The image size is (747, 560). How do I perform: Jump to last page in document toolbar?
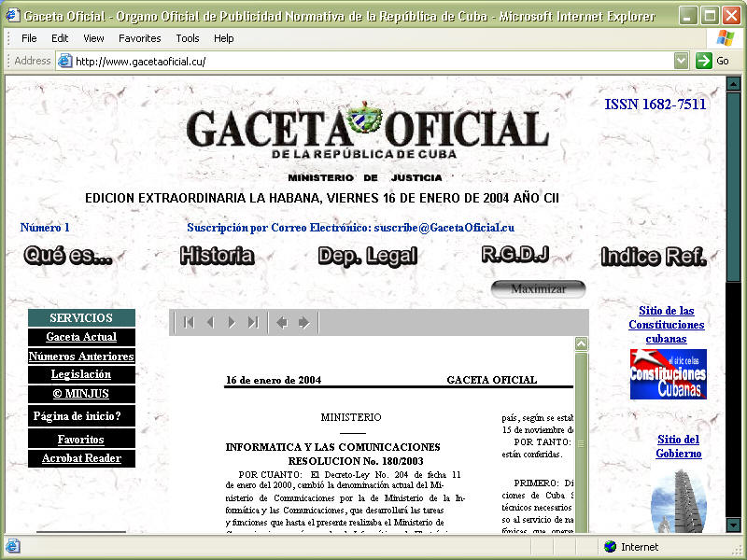[253, 322]
